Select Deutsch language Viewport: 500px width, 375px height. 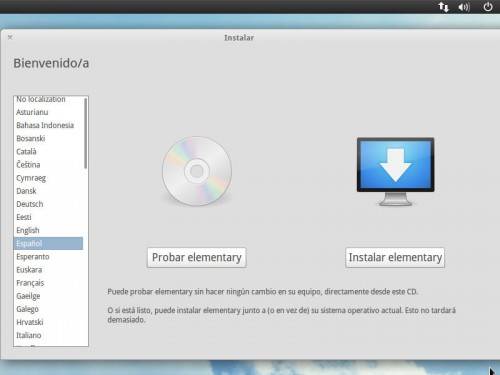(x=48, y=204)
